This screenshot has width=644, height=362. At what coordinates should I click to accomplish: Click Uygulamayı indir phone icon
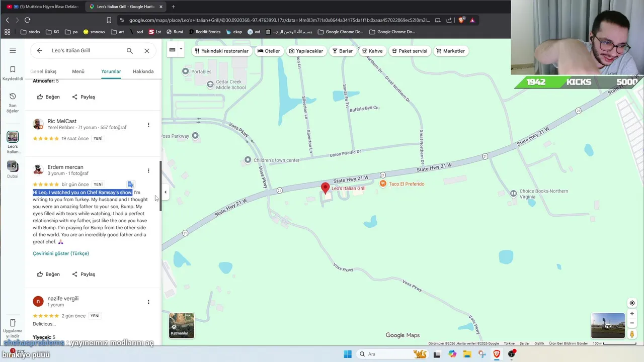13,323
